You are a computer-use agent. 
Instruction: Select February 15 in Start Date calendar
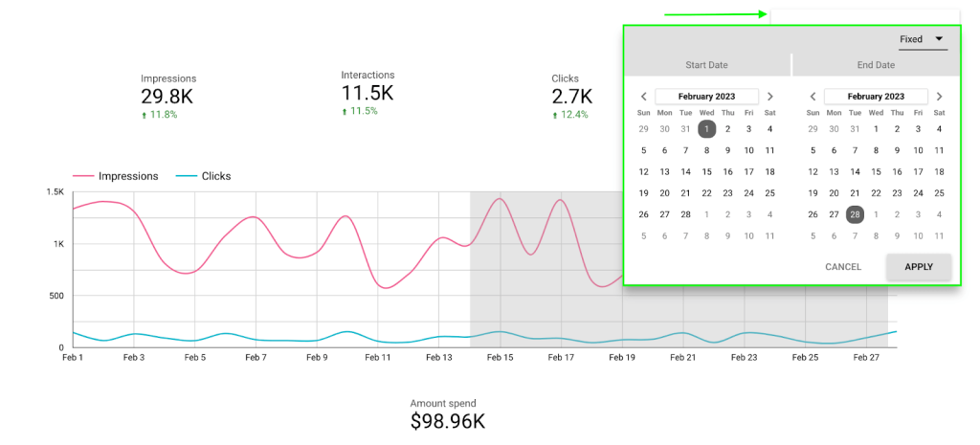coord(707,172)
